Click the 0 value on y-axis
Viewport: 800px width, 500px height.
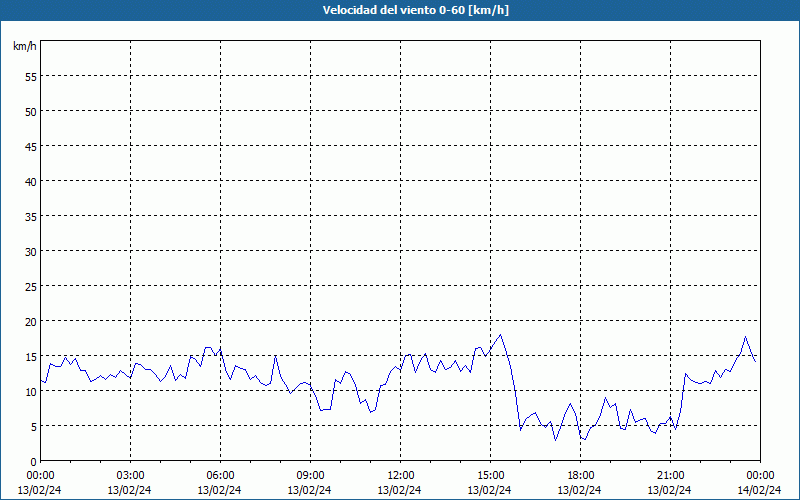point(34,462)
